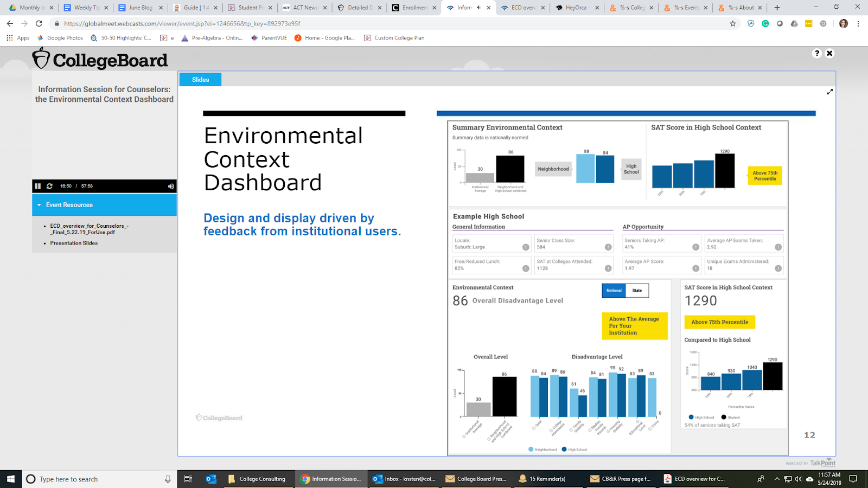868x488 pixels.
Task: Select the Slides tab
Action: coord(200,80)
